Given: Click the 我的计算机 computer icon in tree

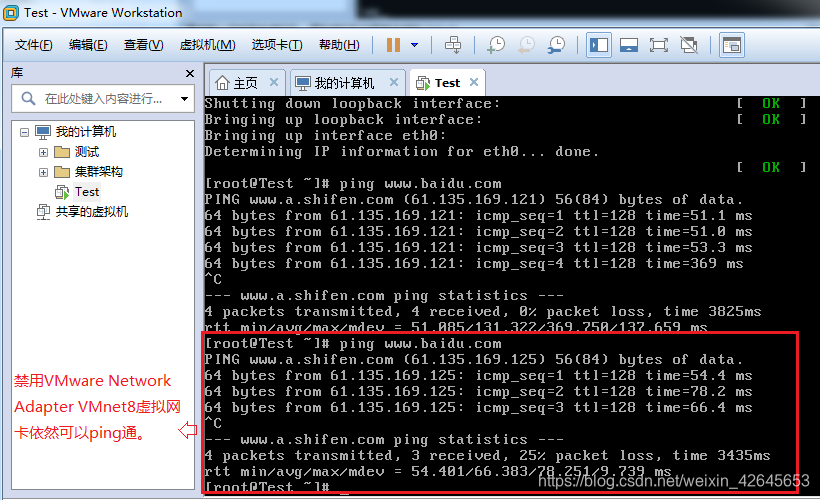Looking at the screenshot, I should point(43,132).
